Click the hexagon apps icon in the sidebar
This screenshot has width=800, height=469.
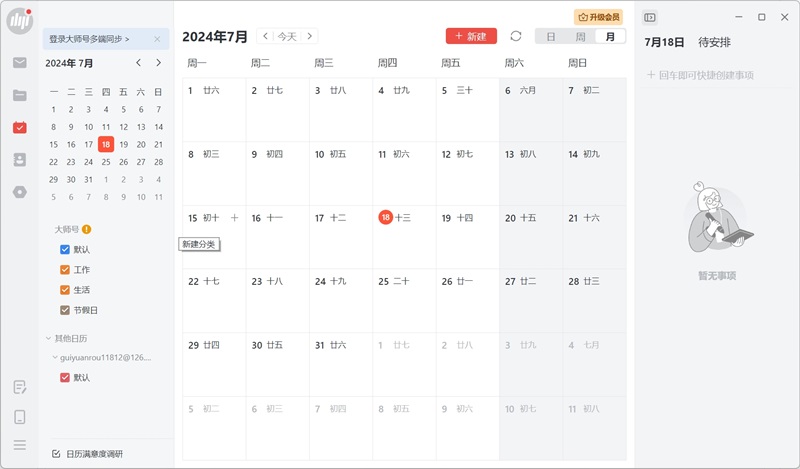[20, 191]
